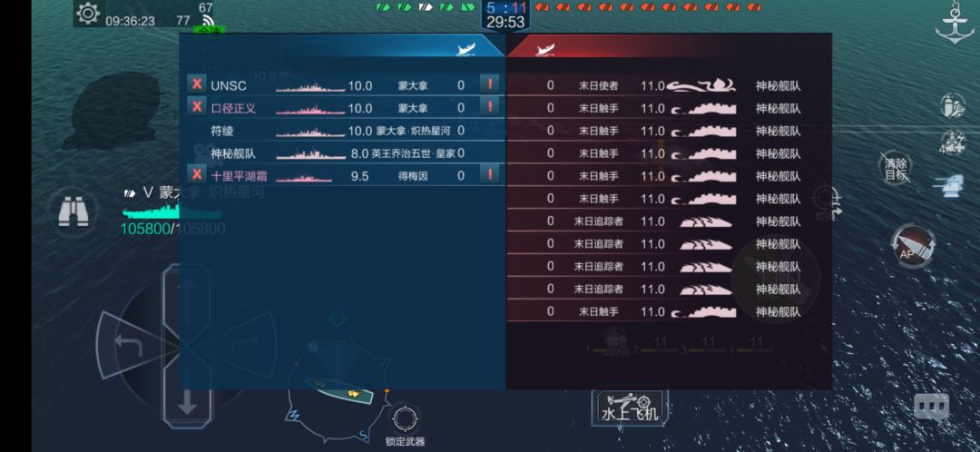Select the main gun turret icon
This screenshot has height=452, width=980.
pos(949,186)
